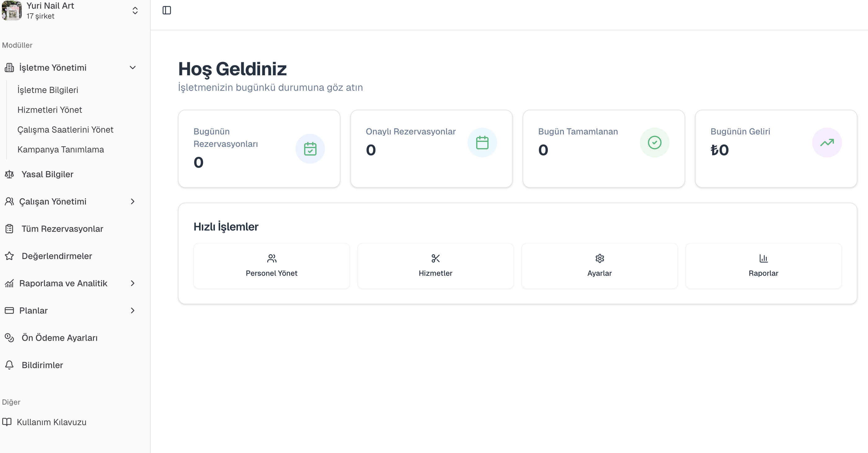Expand the Çalışan Yönetimi submenu
Screen dimensions: 868x453
tap(132, 201)
